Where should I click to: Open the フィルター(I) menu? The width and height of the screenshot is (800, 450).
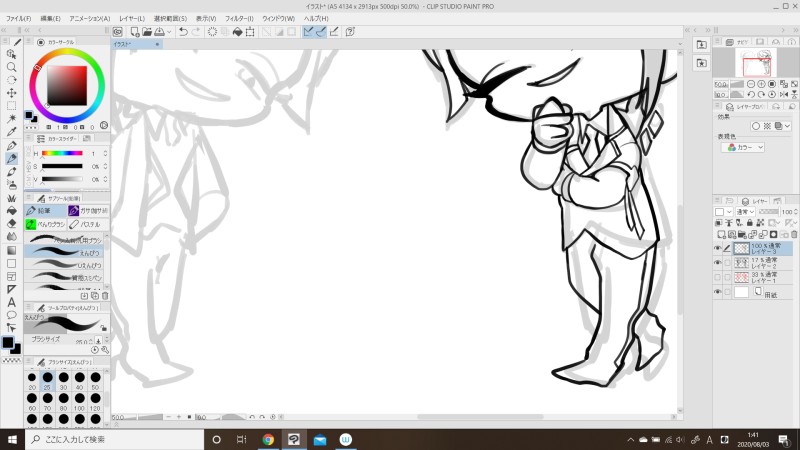click(239, 18)
